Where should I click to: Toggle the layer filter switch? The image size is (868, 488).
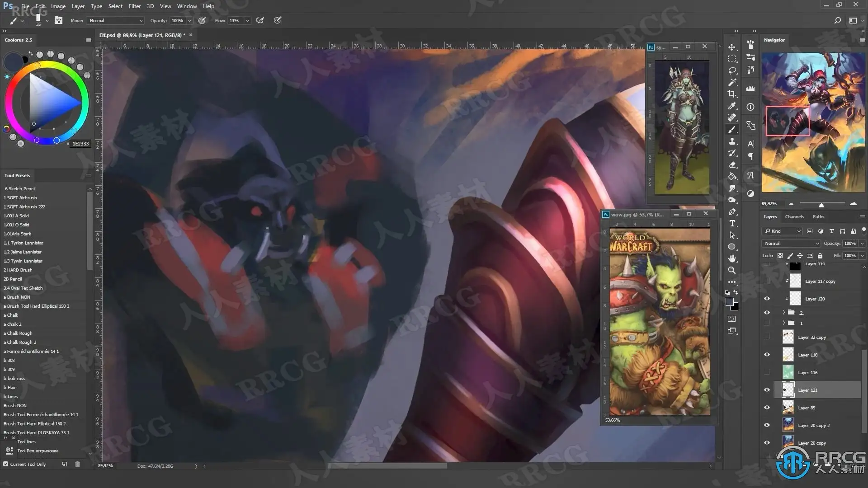tap(863, 231)
